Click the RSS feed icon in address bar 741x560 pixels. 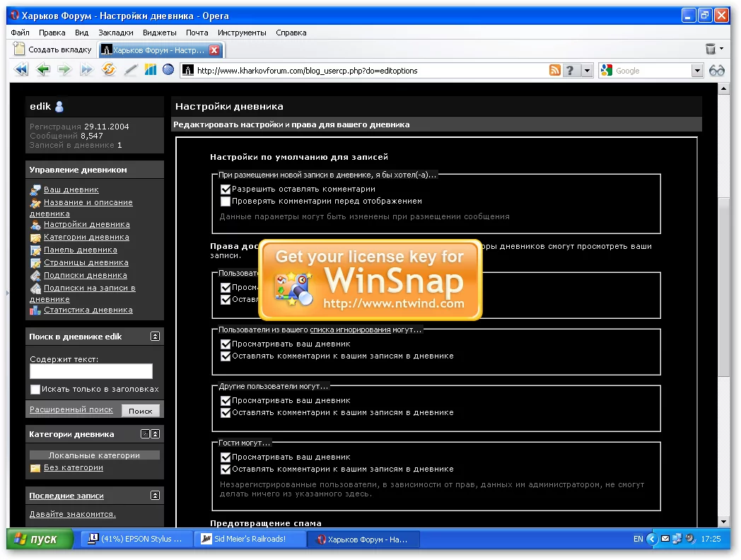click(555, 71)
